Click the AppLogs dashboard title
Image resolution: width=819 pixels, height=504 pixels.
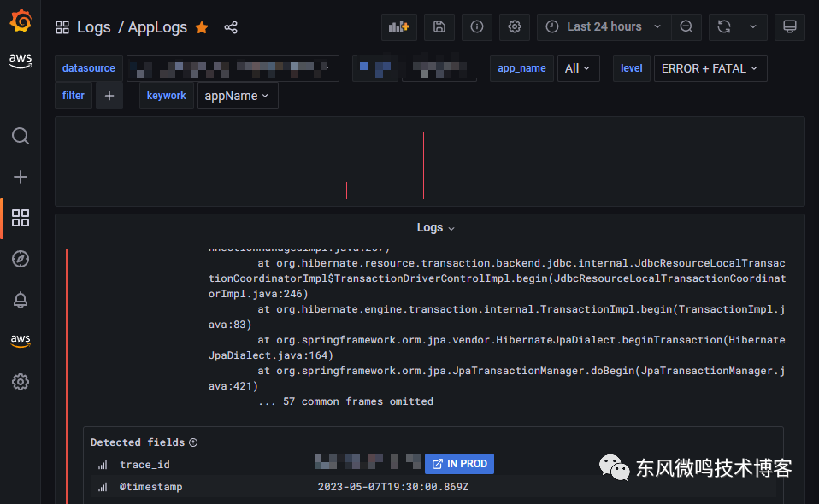click(157, 27)
